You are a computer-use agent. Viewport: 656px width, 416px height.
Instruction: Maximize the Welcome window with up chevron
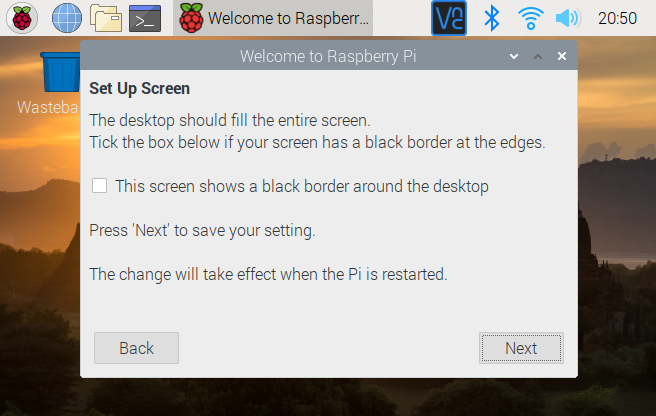[x=538, y=56]
